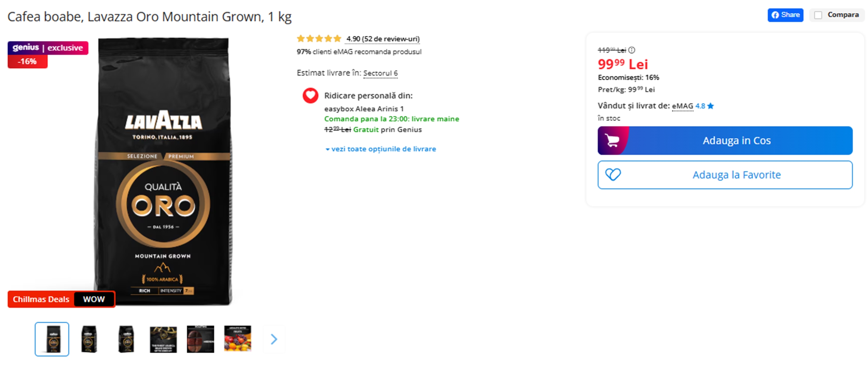Screen dimensions: 868x368
Task: Click the blue star seller rating
Action: [x=711, y=106]
